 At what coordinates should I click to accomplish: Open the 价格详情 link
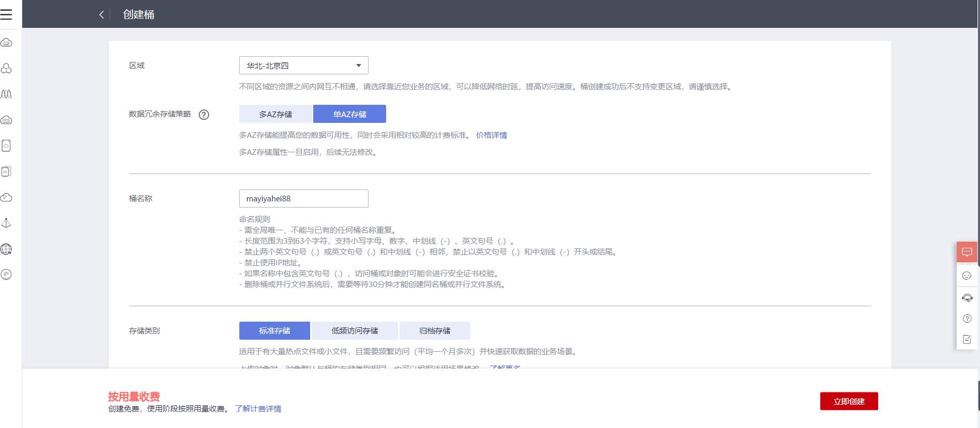coord(492,135)
